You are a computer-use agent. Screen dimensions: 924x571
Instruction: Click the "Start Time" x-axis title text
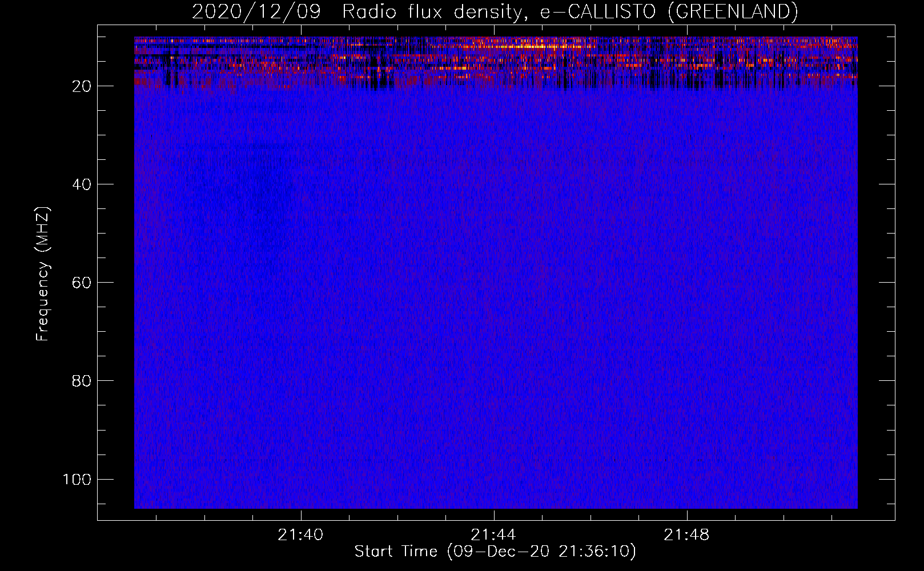(396, 552)
